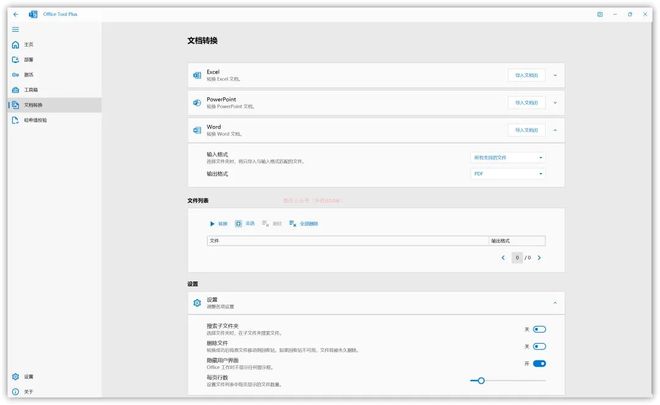
Task: Open the 部署 deploy page in sidebar
Action: tap(54, 60)
